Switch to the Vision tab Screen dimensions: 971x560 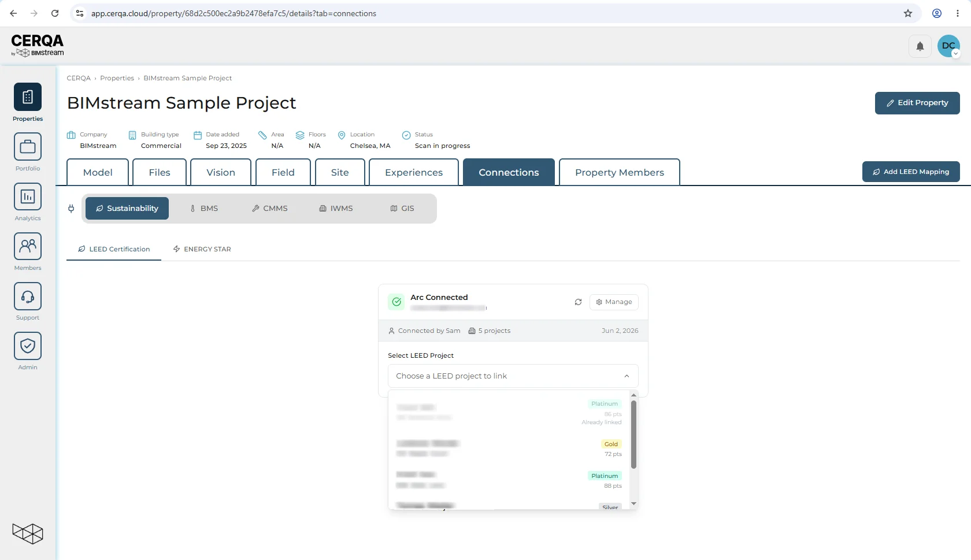(x=221, y=172)
